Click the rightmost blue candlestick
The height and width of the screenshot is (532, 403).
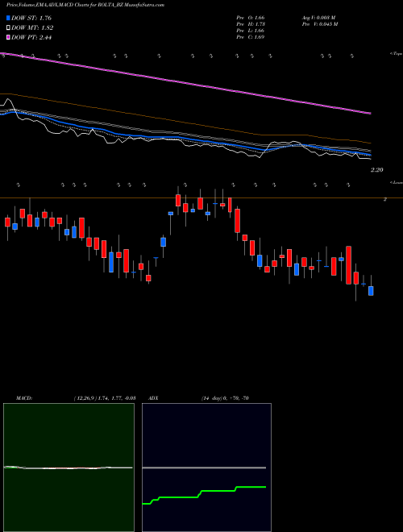tap(371, 291)
